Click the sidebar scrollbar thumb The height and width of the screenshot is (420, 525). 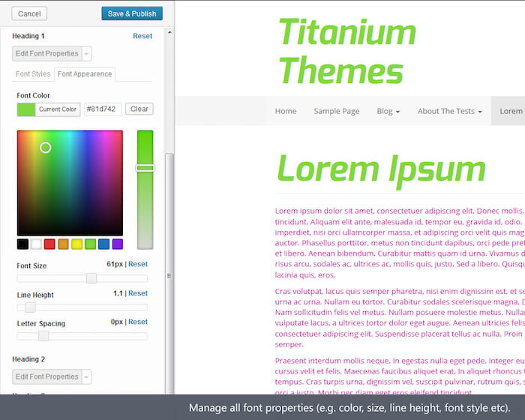tap(169, 274)
